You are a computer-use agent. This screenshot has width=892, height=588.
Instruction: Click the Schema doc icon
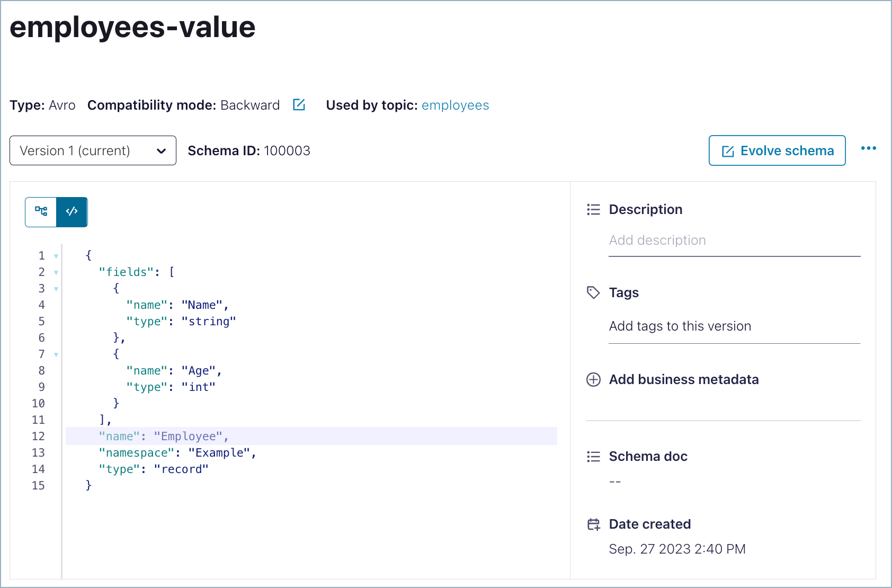[x=593, y=456]
